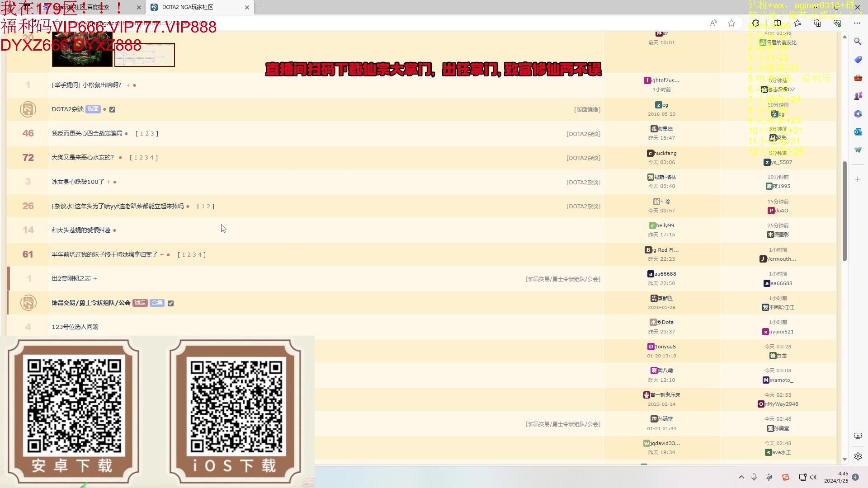The height and width of the screenshot is (488, 868).
Task: Open last replier Vermouth... profile
Action: click(x=778, y=259)
